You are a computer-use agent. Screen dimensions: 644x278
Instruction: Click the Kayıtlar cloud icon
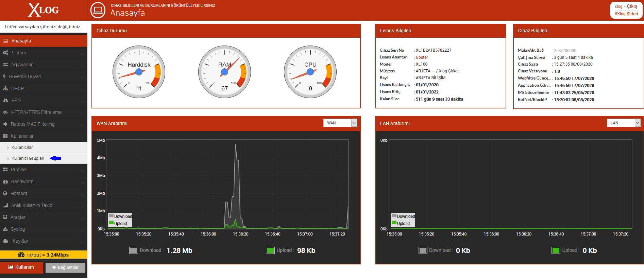coord(5,241)
